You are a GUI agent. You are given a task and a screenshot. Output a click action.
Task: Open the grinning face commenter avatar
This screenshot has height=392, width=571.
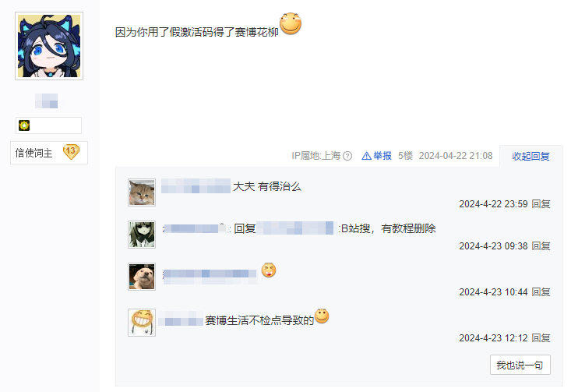tap(142, 323)
